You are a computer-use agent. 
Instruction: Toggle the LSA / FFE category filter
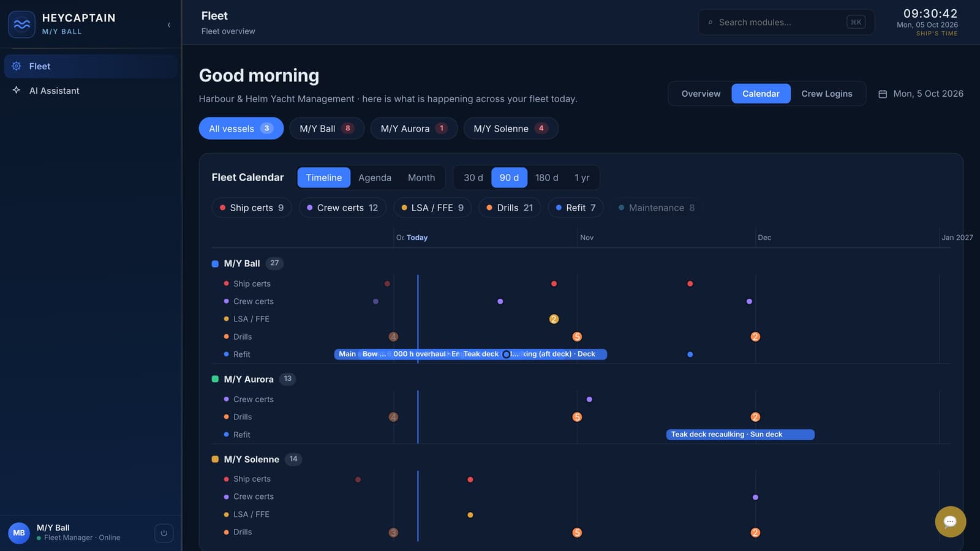[x=432, y=208]
